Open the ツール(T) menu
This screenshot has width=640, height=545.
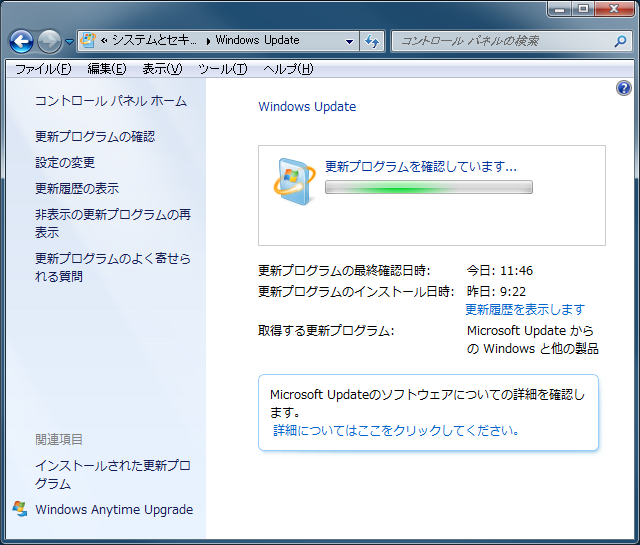coord(222,69)
